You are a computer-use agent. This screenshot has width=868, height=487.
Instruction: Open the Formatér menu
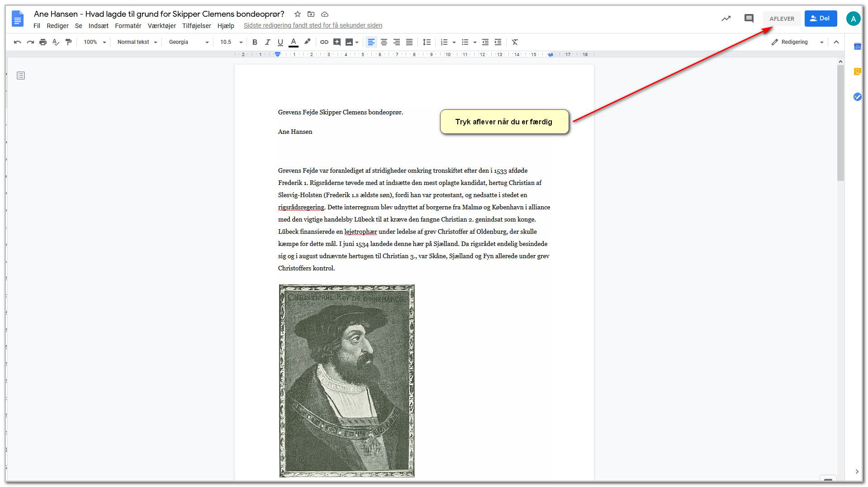(128, 26)
